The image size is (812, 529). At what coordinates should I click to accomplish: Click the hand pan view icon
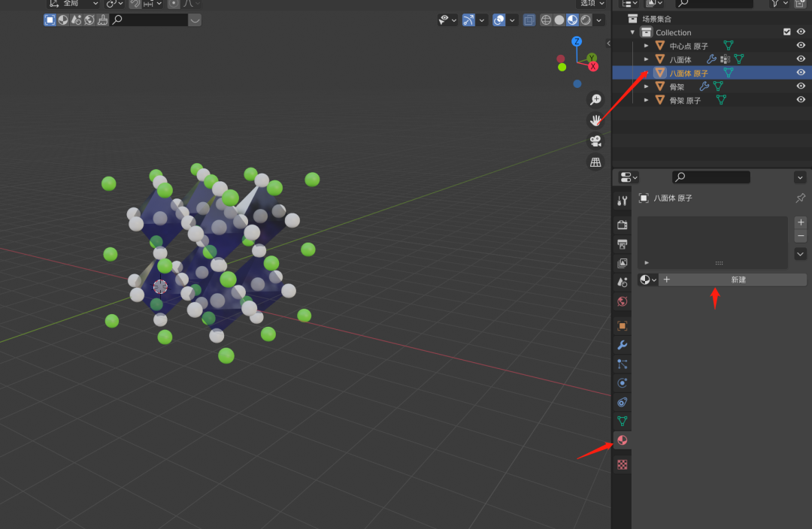(595, 120)
